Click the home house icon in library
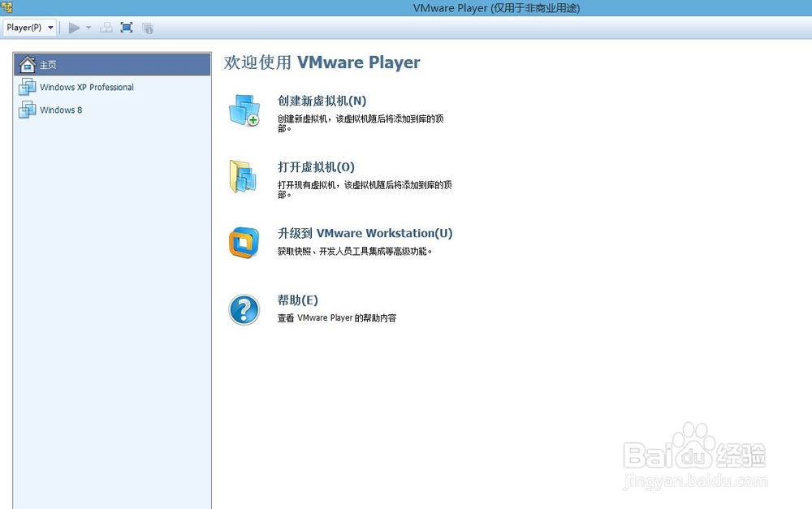812x509 pixels. [27, 64]
